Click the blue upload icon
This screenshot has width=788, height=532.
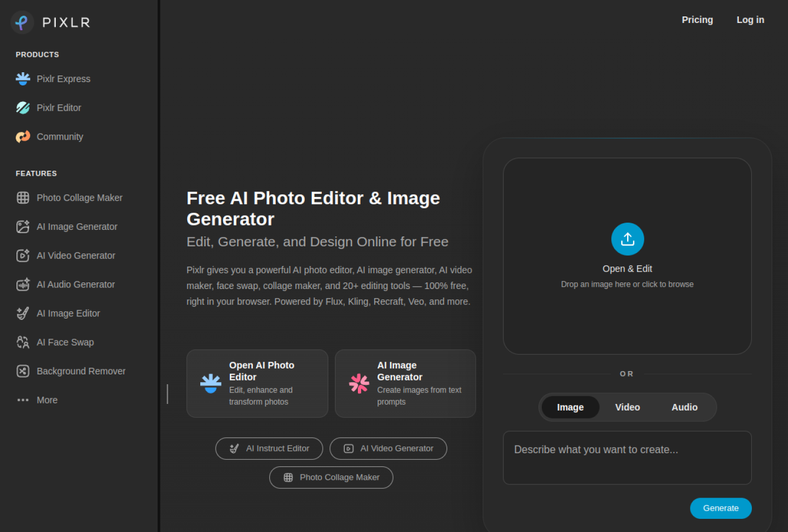tap(628, 239)
